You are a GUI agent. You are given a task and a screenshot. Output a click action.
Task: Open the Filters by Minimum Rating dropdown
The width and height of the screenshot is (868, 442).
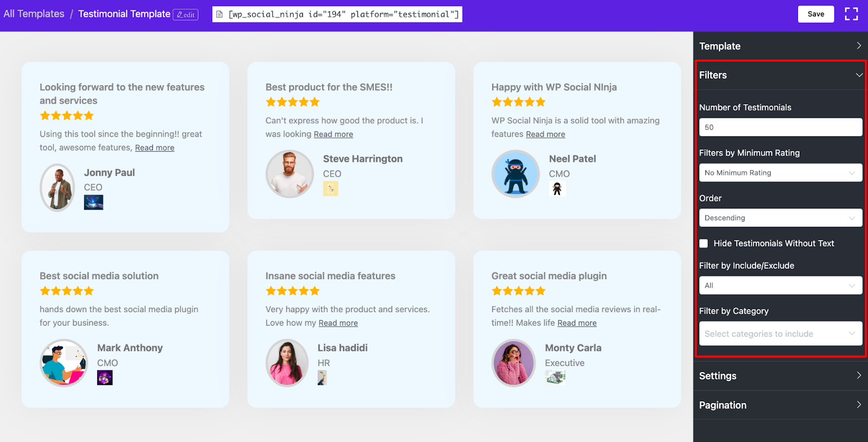[781, 173]
